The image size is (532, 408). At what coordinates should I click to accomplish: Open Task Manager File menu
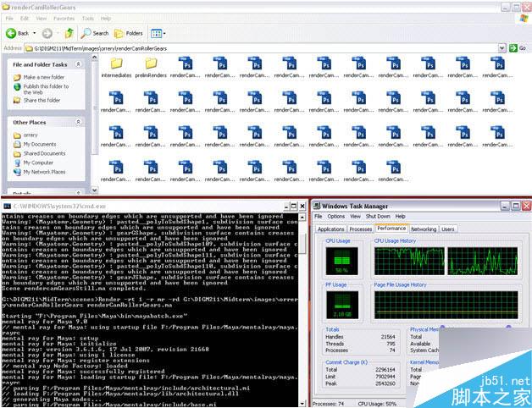pos(319,217)
